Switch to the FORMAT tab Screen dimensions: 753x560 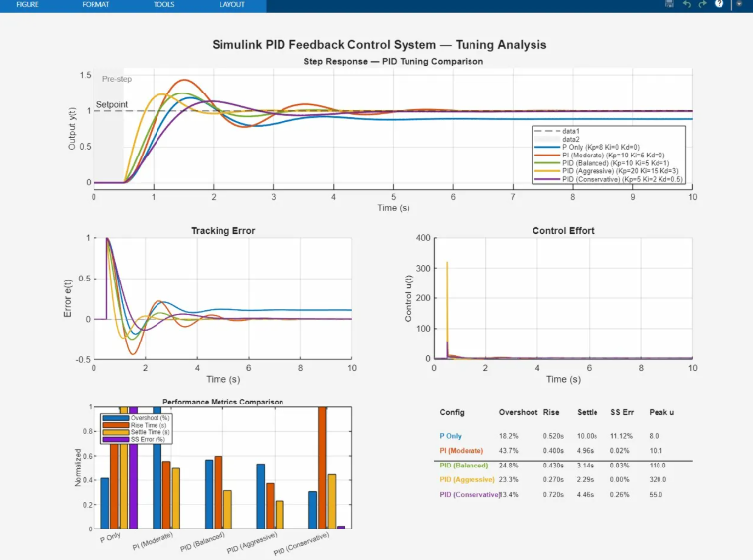(95, 4)
